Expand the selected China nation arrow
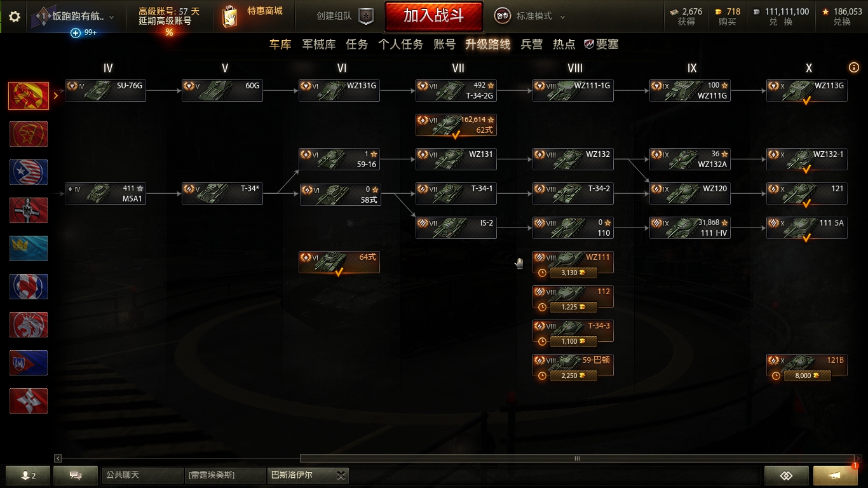This screenshot has height=488, width=868. [x=56, y=96]
